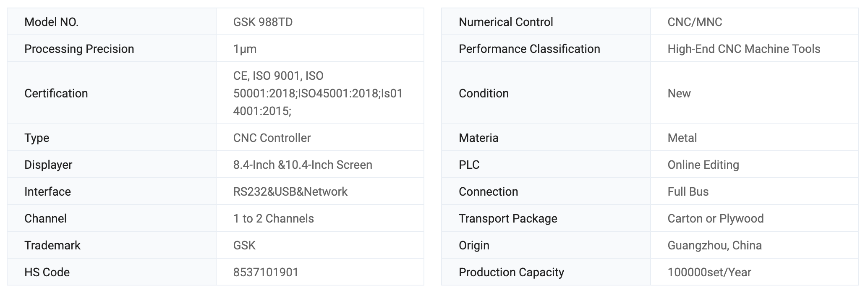Click the 1μm precision value
This screenshot has height=304, width=868.
pyautogui.click(x=245, y=49)
